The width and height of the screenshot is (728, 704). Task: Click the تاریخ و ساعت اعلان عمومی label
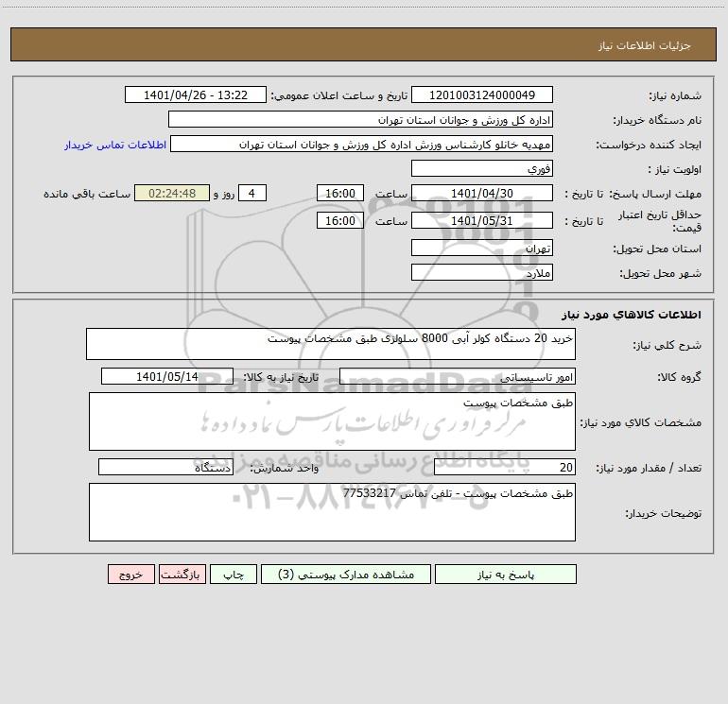[x=339, y=95]
